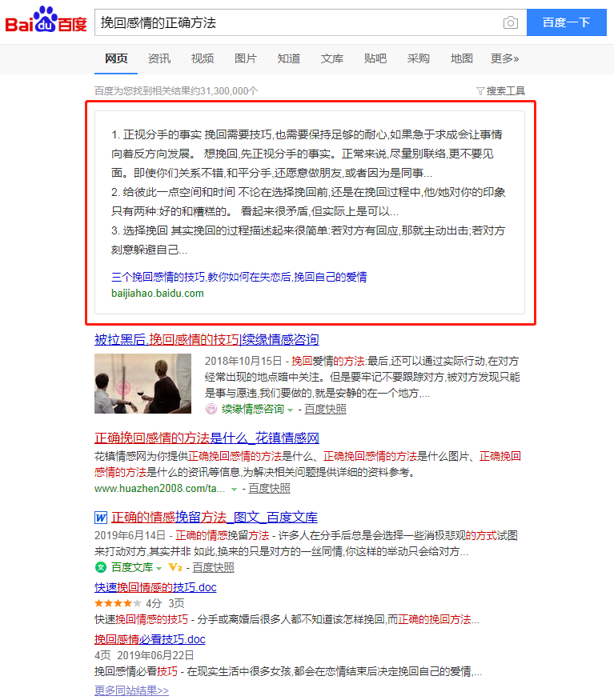The width and height of the screenshot is (614, 700).
Task: Switch to the 视频 tab
Action: click(x=203, y=58)
